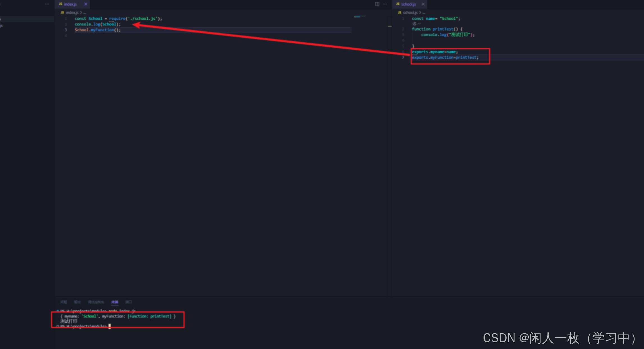Click index.js in the left breadcrumb

[72, 13]
